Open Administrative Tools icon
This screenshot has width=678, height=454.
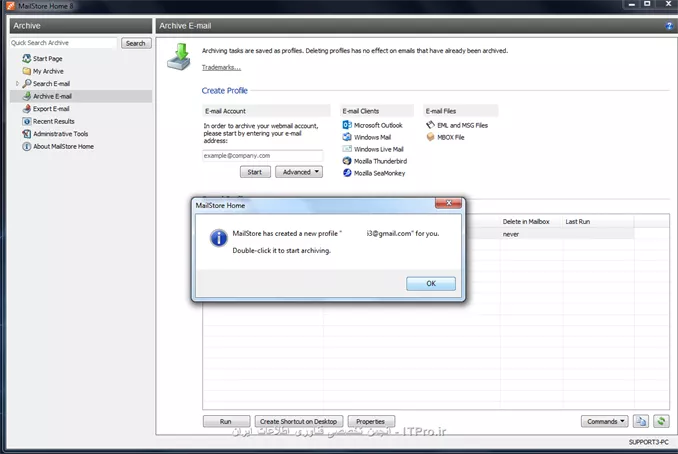(x=27, y=134)
